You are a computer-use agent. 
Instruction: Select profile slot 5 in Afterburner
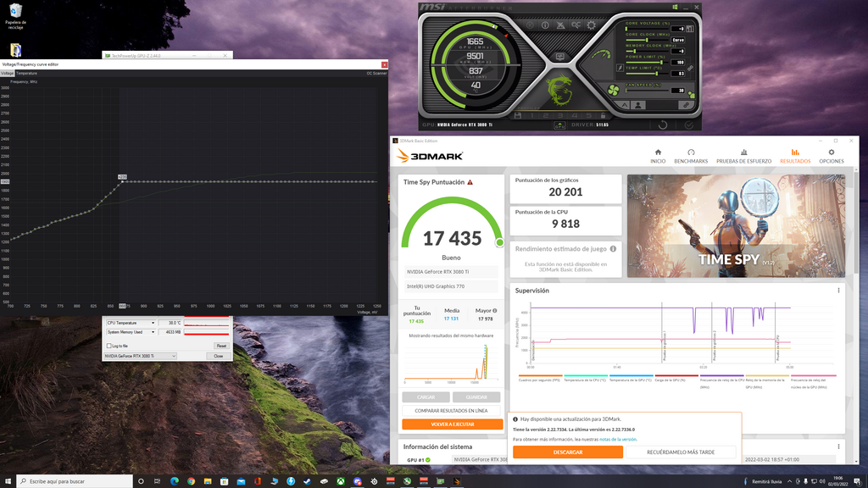(588, 115)
